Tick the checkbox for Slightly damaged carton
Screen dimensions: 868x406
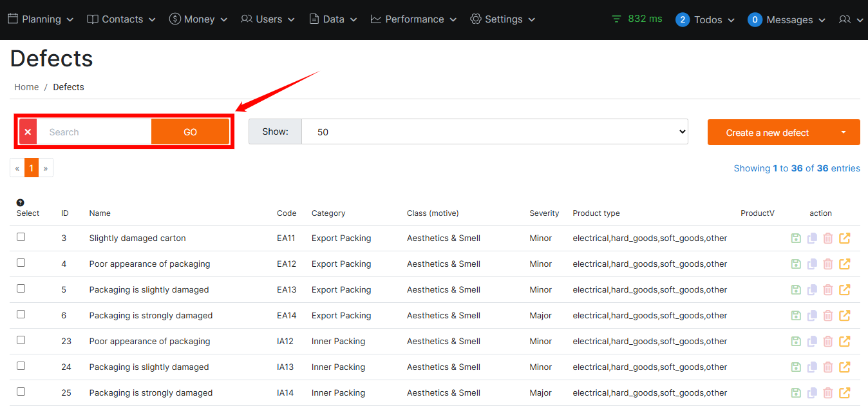tap(21, 237)
